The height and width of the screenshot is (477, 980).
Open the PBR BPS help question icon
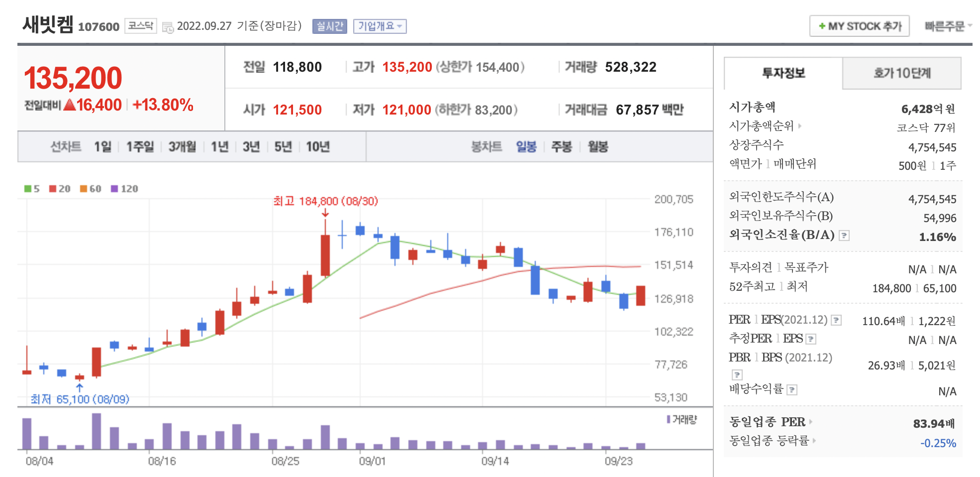[737, 374]
